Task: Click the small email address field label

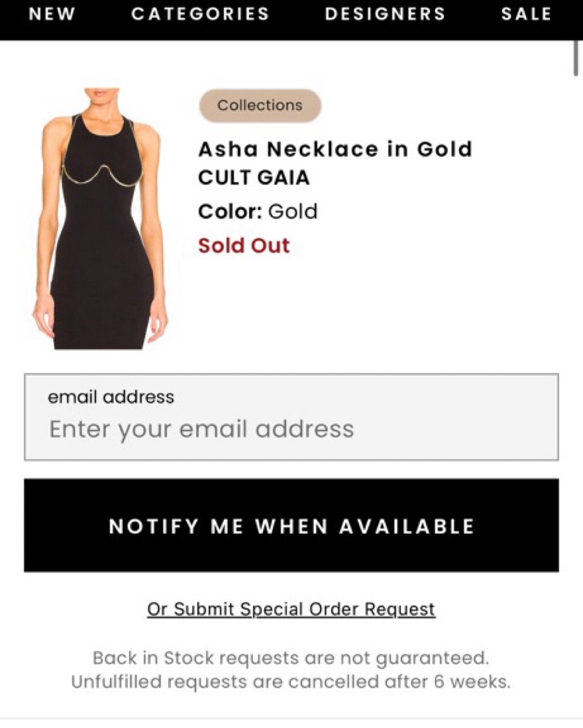Action: click(111, 397)
